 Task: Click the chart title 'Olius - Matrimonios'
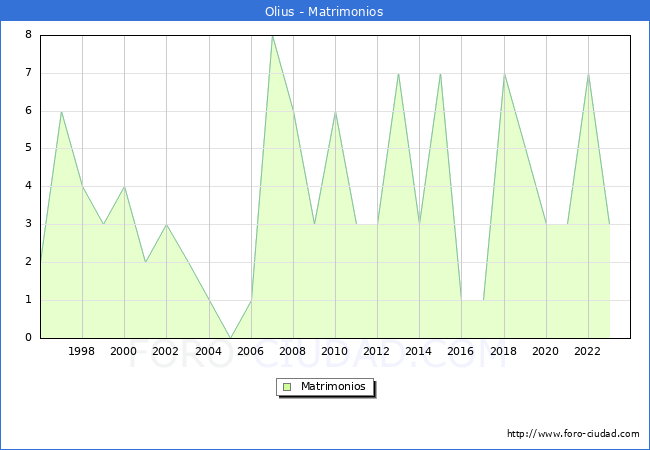tap(324, 11)
